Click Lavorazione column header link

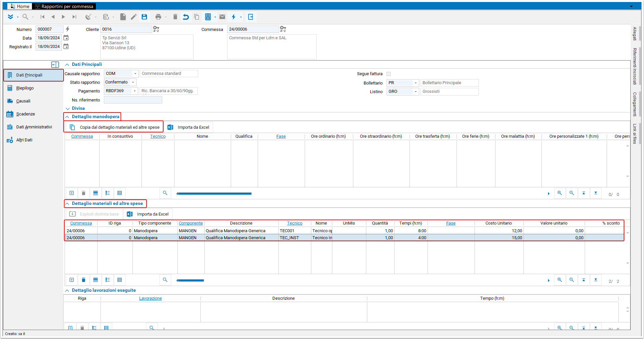pyautogui.click(x=151, y=298)
